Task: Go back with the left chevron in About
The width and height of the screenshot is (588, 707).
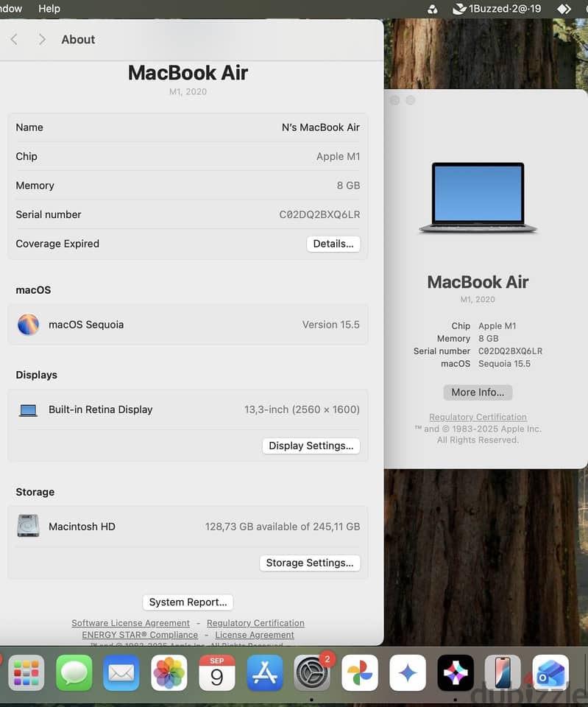Action: click(x=14, y=39)
